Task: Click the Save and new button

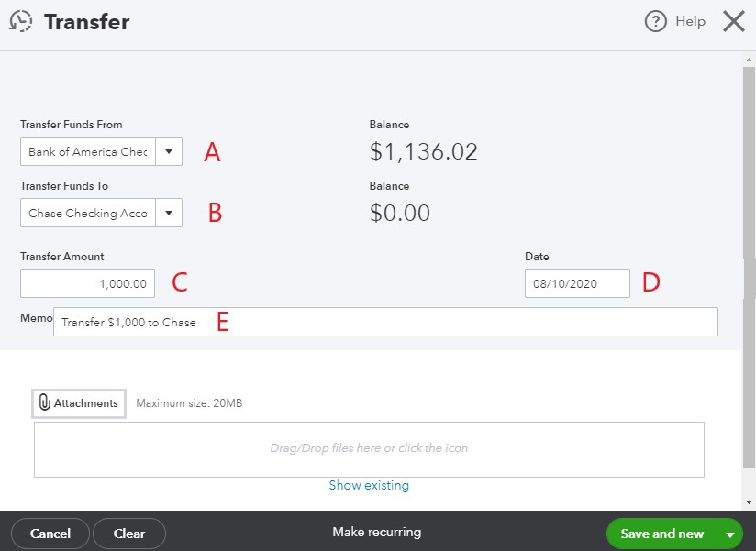Action: 662,534
